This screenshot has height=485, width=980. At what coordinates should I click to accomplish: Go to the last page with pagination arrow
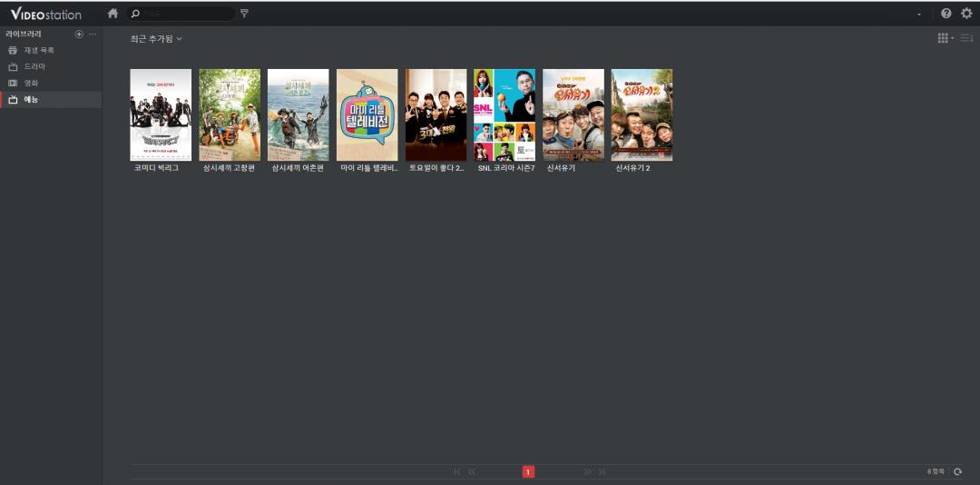(602, 471)
